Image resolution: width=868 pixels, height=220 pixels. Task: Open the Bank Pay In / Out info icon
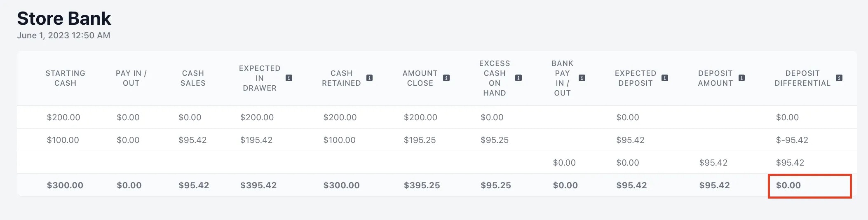pos(582,78)
